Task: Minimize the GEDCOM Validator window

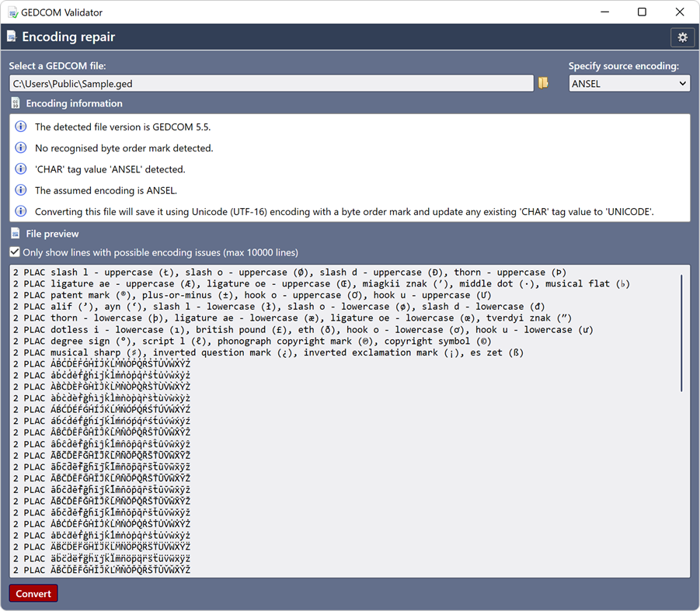Action: coord(605,12)
